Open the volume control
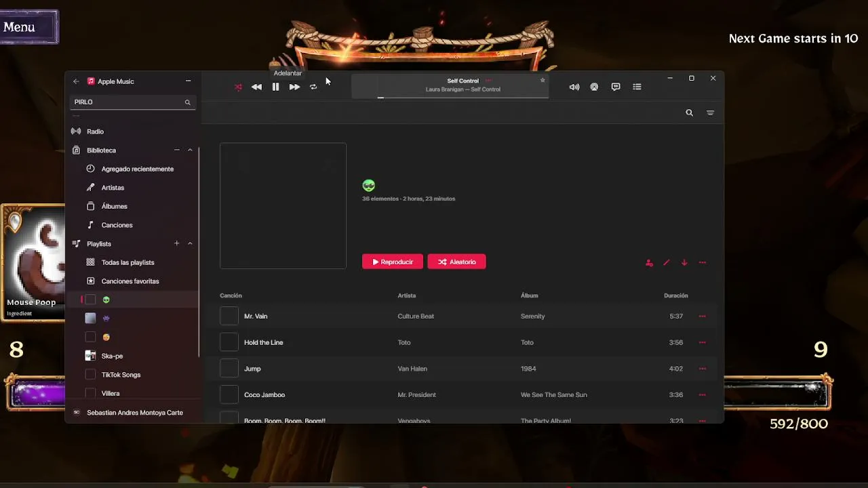Image resolution: width=868 pixels, height=488 pixels. (x=574, y=87)
